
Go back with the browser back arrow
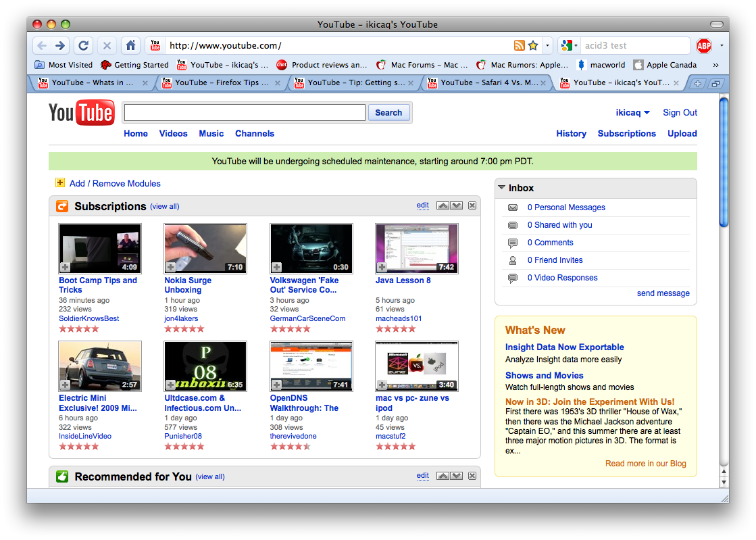pyautogui.click(x=42, y=46)
